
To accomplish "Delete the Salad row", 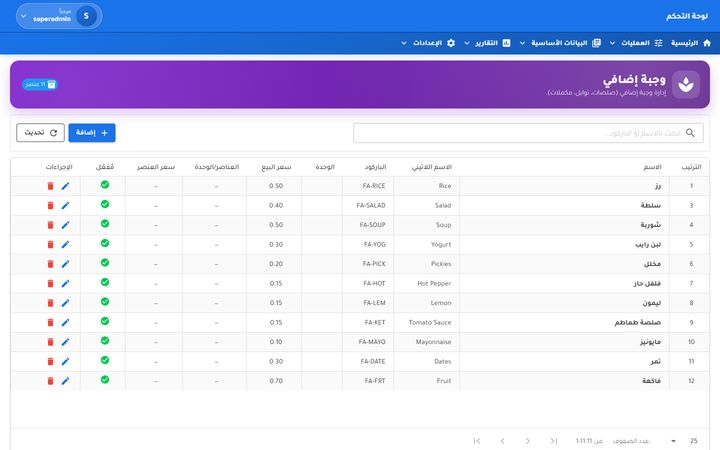I will [51, 206].
